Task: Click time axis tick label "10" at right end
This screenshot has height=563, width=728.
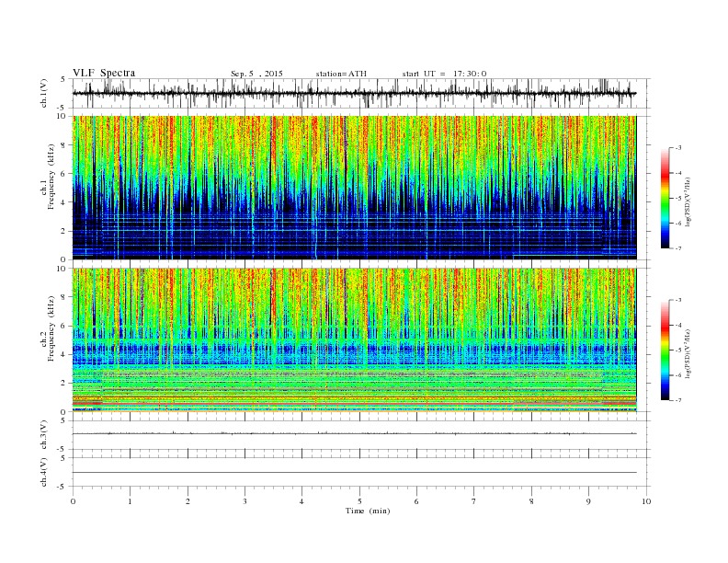Action: click(646, 501)
